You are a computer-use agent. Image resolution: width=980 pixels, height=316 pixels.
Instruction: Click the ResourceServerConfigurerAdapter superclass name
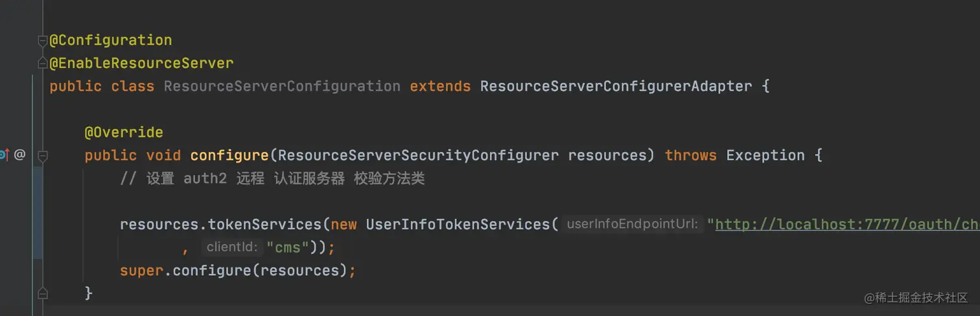click(616, 86)
